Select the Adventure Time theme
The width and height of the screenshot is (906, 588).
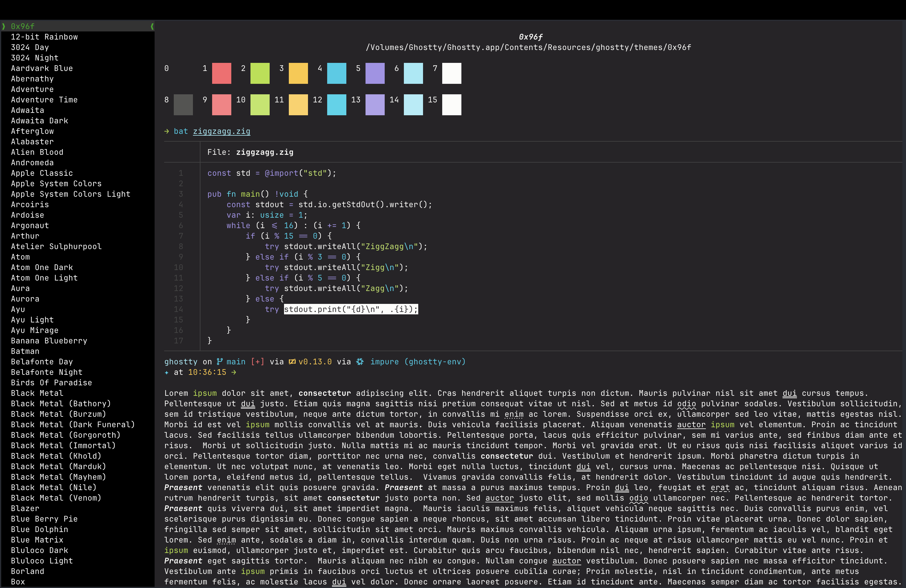(x=44, y=100)
